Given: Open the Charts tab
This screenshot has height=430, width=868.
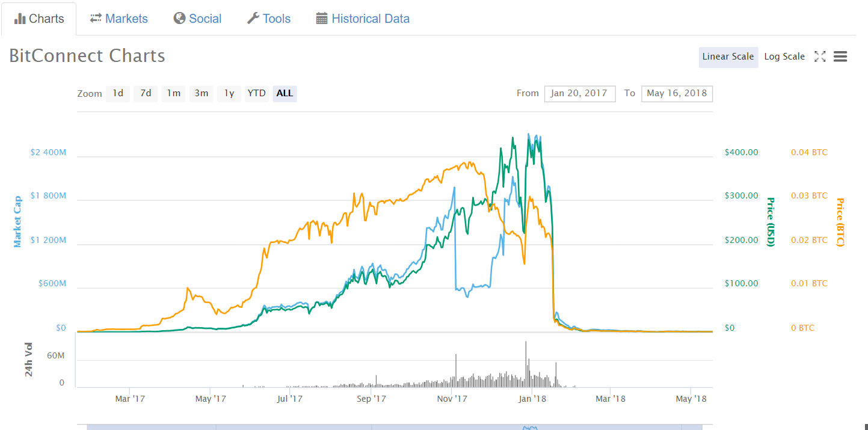Looking at the screenshot, I should (39, 19).
